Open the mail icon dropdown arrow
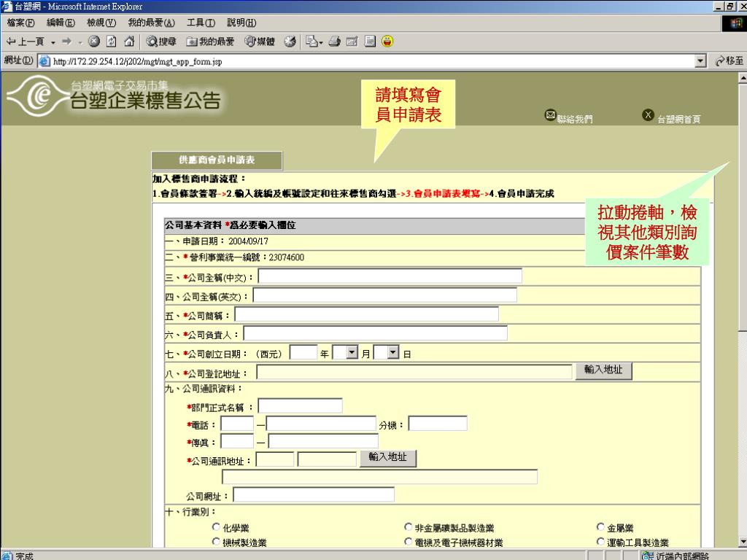The height and width of the screenshot is (560, 747). (321, 42)
